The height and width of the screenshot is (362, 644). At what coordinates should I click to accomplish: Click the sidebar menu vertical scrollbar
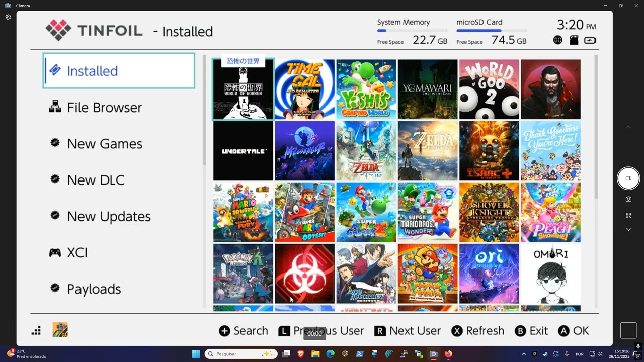click(204, 110)
